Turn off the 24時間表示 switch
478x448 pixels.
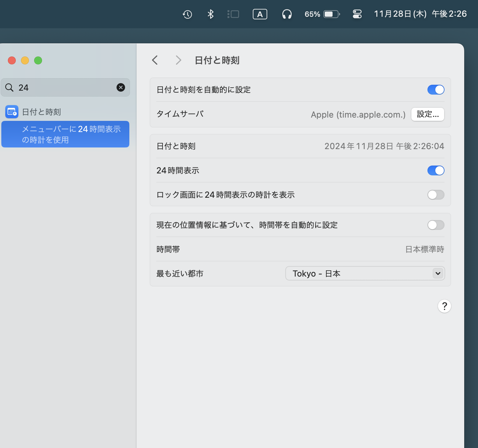[436, 170]
